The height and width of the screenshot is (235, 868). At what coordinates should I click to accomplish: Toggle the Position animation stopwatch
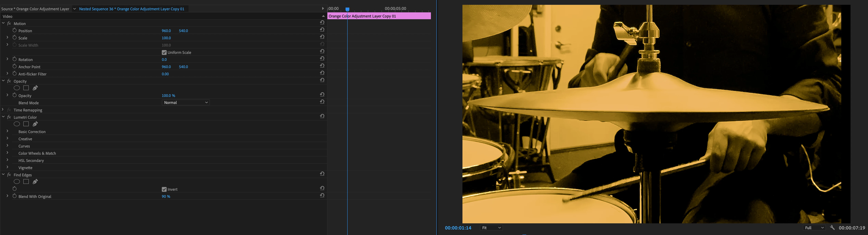tap(15, 30)
